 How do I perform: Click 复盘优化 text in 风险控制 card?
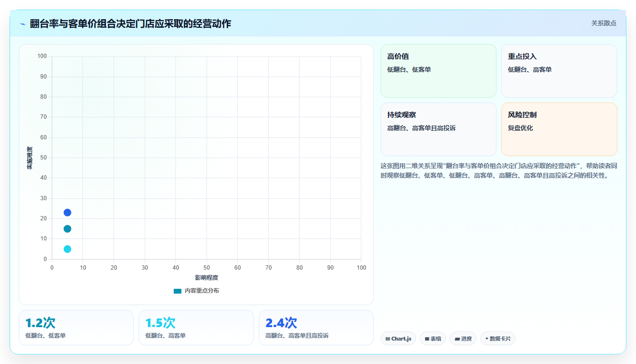pos(520,128)
